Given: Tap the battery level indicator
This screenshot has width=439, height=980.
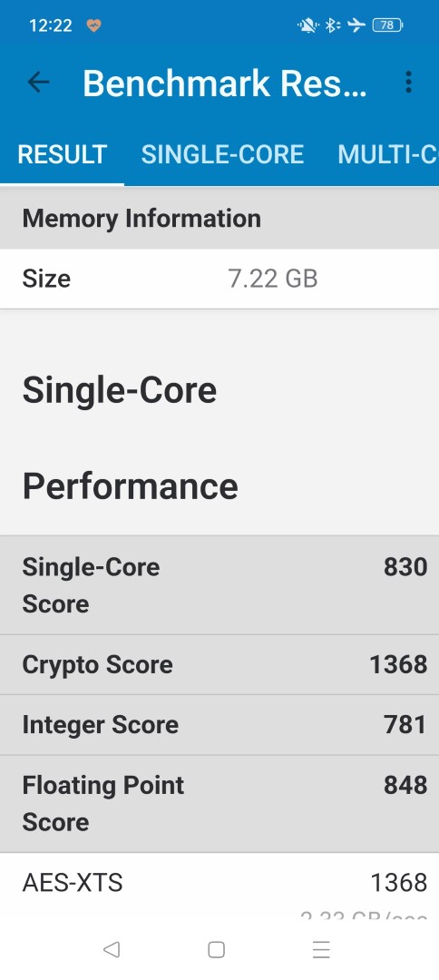Looking at the screenshot, I should coord(387,25).
